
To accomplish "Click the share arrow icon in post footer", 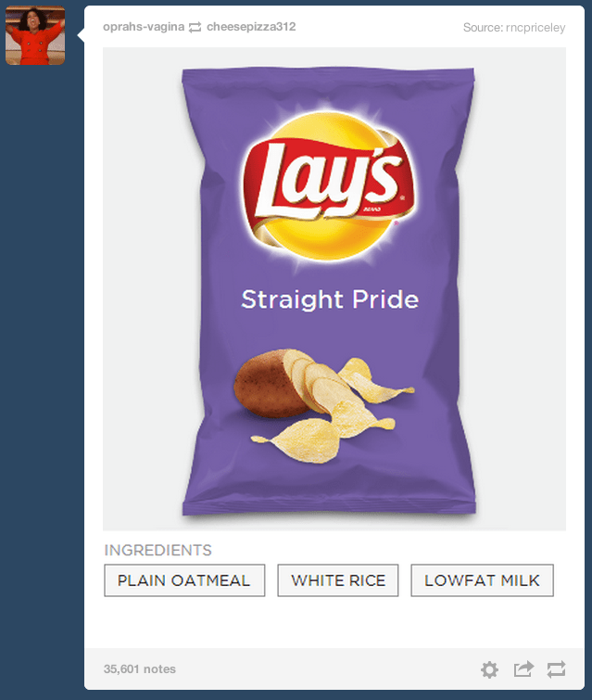I will click(x=523, y=668).
